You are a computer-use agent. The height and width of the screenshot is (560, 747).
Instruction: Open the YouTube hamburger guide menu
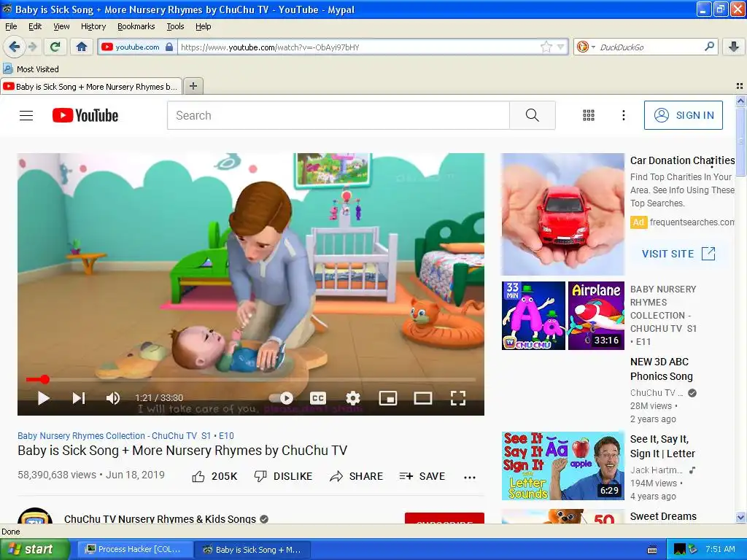[x=26, y=115]
